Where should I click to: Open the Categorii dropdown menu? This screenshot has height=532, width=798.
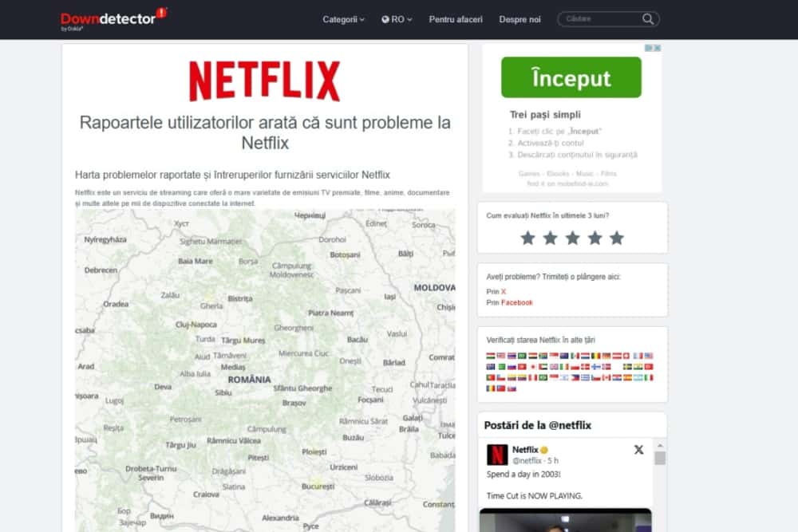[x=343, y=19]
